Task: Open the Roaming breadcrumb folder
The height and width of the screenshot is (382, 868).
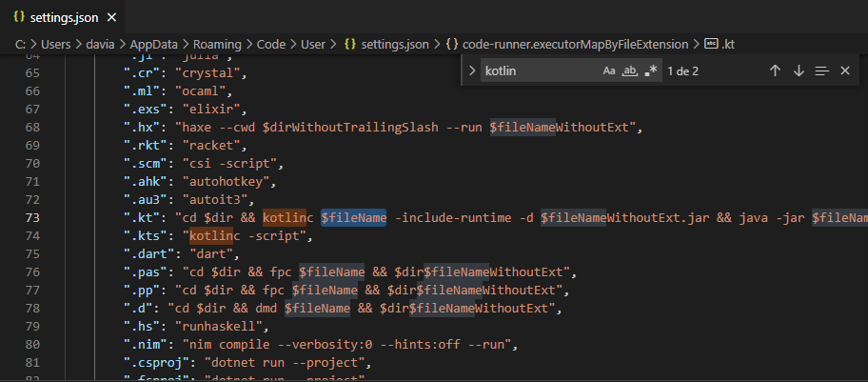Action: [x=217, y=45]
